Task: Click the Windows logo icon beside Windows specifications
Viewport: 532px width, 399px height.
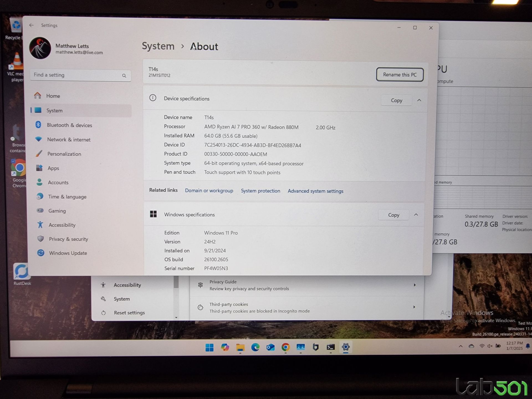Action: [153, 214]
